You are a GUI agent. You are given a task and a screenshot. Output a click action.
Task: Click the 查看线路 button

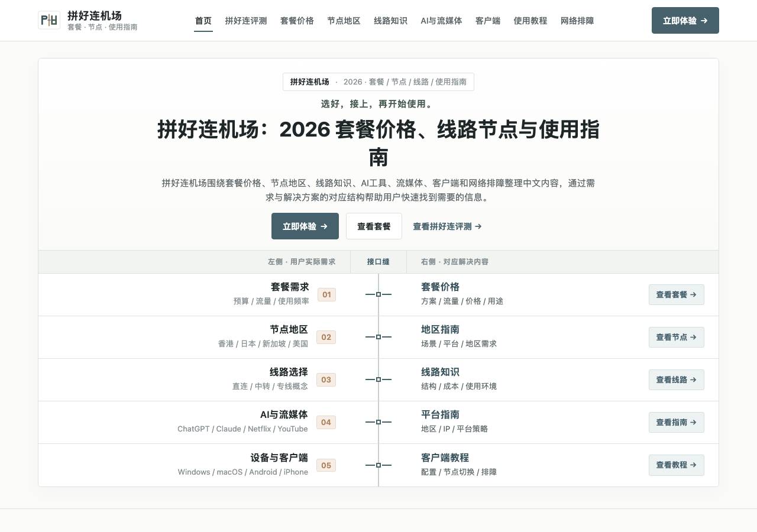677,379
